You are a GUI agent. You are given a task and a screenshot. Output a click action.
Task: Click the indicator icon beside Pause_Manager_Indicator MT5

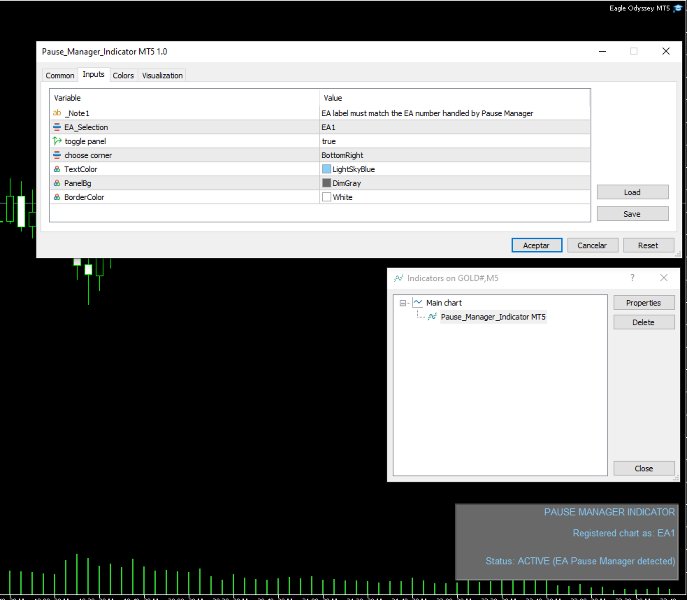pyautogui.click(x=432, y=316)
